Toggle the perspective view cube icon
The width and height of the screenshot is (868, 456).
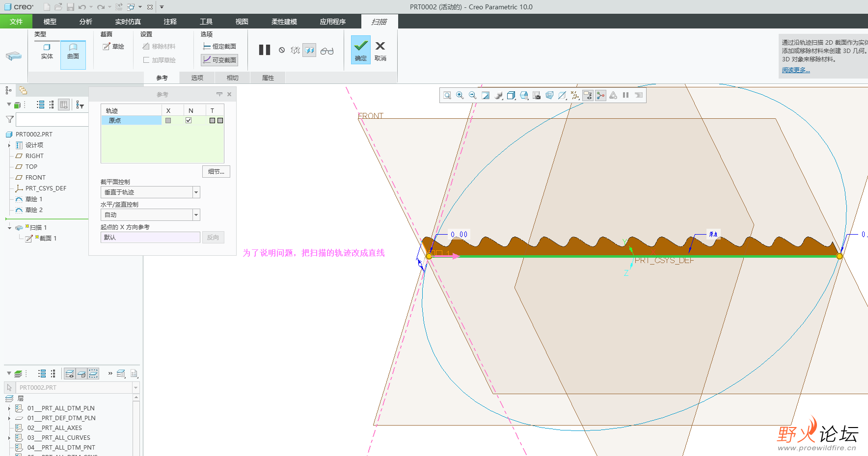(x=549, y=95)
